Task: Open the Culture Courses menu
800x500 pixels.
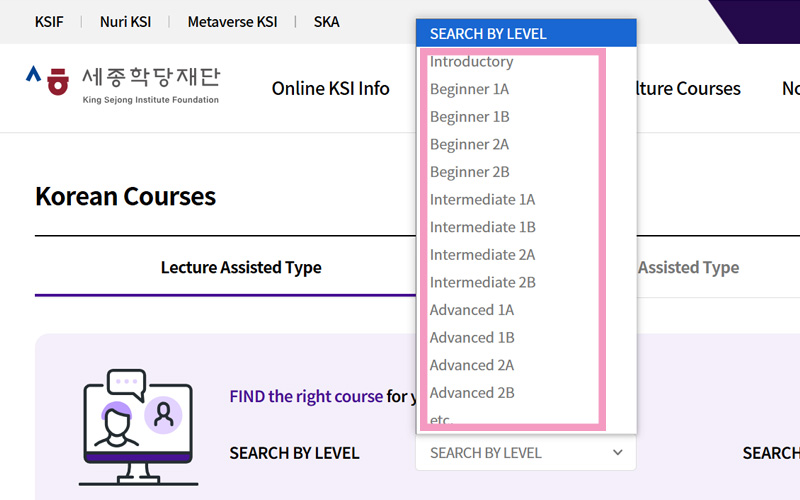Action: [689, 89]
